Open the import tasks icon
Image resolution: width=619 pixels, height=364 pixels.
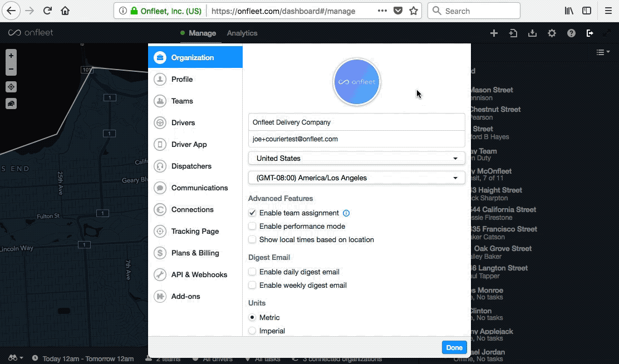point(513,33)
